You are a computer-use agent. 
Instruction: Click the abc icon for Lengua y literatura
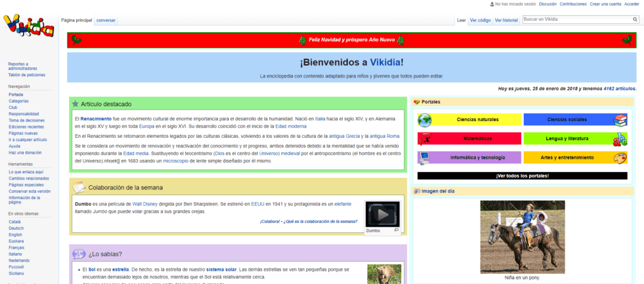click(620, 139)
